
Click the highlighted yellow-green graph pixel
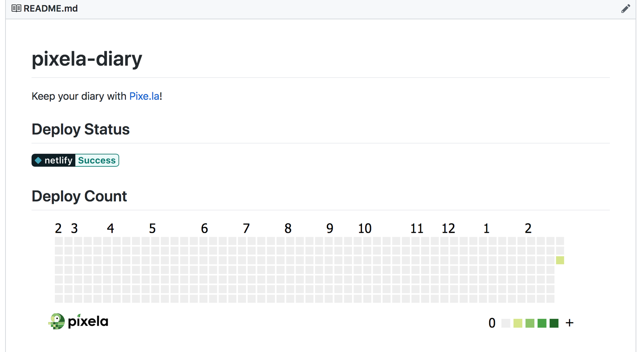[560, 260]
